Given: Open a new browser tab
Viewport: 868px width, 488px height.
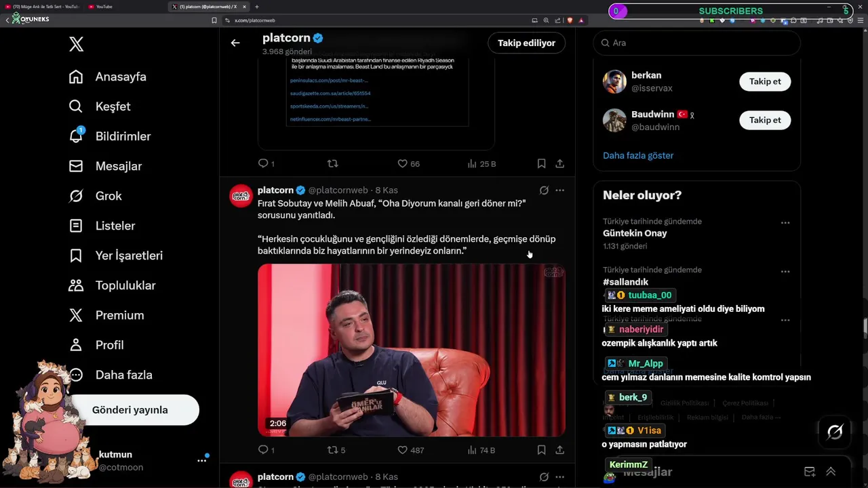Looking at the screenshot, I should (x=257, y=7).
